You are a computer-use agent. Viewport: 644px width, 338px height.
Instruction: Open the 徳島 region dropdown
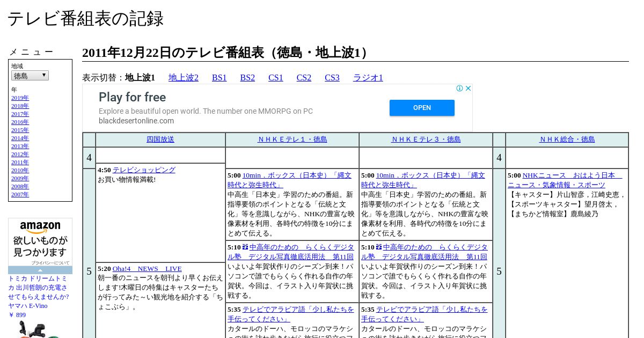point(30,76)
